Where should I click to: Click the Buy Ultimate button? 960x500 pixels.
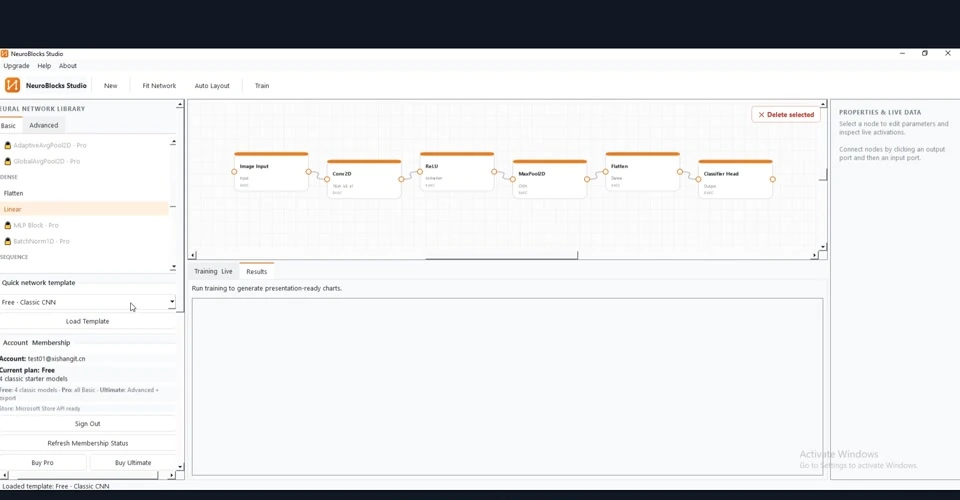point(133,463)
